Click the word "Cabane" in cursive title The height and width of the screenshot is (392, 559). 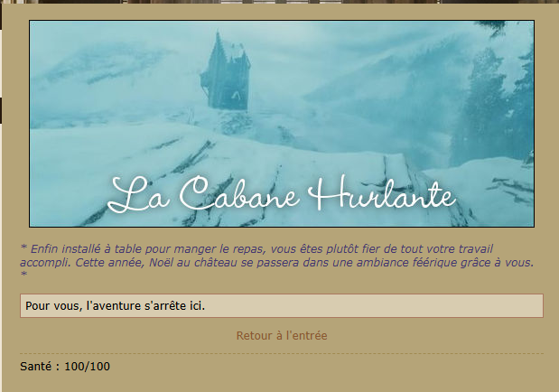click(238, 193)
